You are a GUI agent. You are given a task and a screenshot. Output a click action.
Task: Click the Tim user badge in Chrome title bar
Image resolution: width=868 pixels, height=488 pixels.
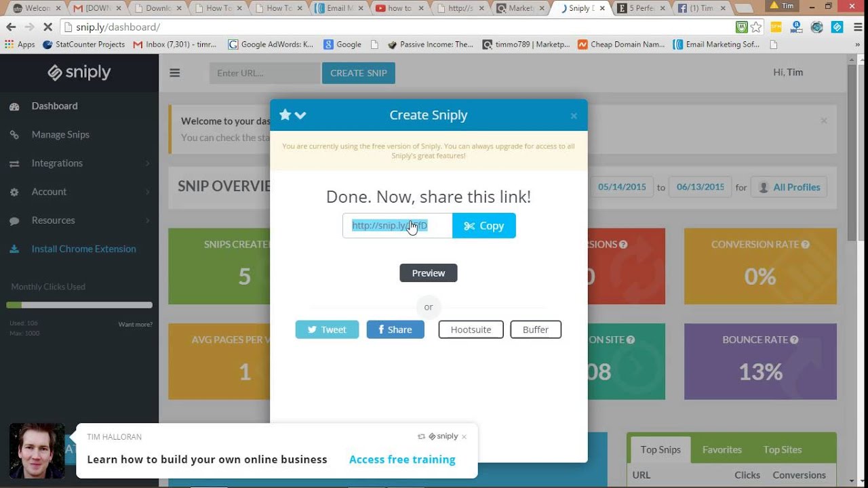tap(782, 5)
